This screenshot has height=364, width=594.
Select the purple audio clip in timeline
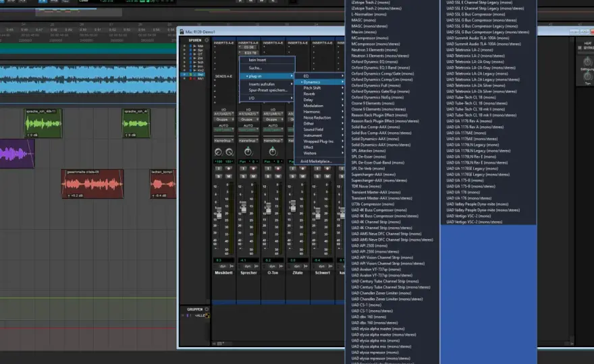click(17, 154)
